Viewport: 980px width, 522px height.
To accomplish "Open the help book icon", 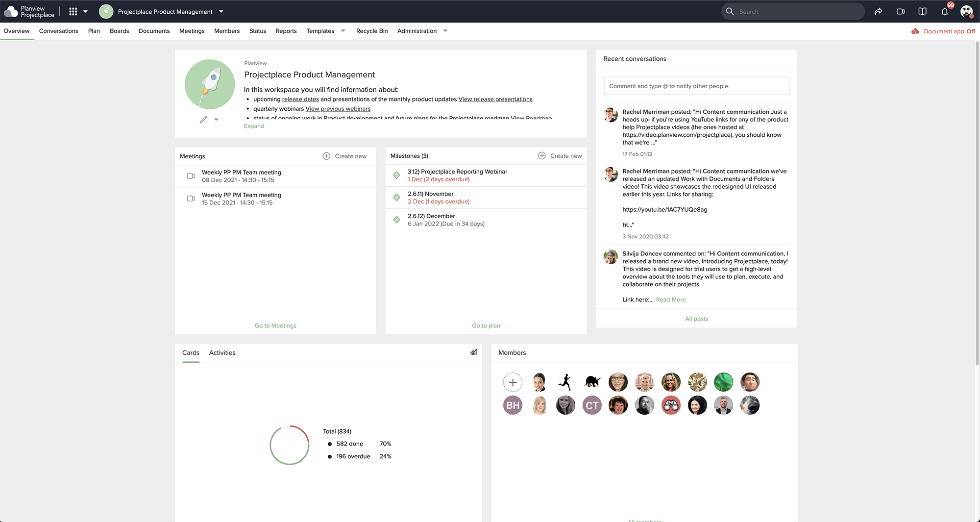I will [922, 11].
